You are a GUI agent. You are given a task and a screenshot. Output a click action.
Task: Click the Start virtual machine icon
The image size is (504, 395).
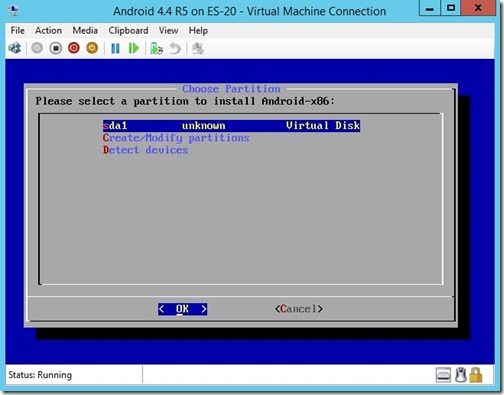click(x=37, y=48)
